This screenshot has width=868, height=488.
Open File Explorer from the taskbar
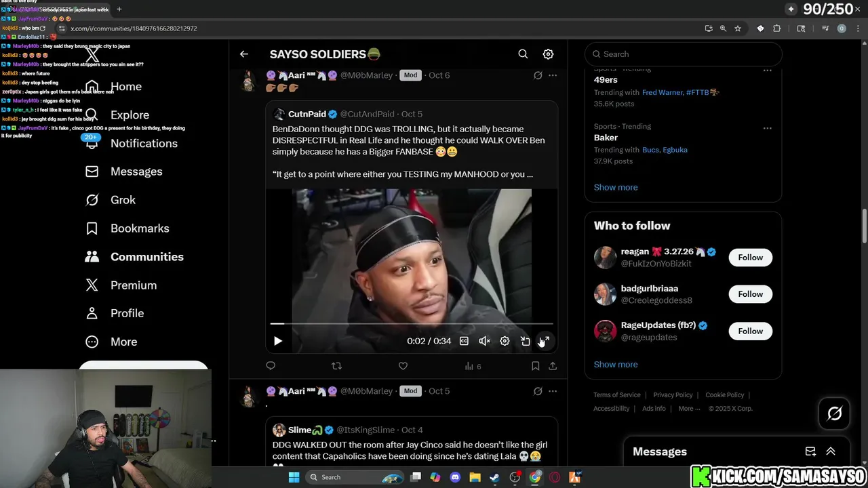[475, 477]
